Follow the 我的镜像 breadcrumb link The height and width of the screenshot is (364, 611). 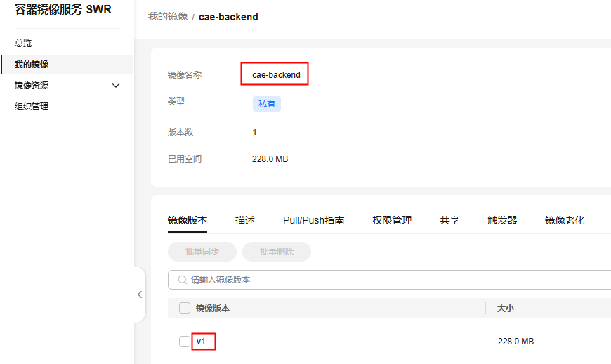168,17
